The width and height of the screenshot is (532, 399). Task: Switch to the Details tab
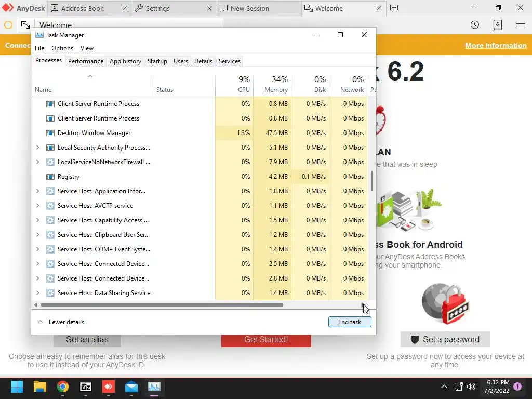[x=203, y=61]
